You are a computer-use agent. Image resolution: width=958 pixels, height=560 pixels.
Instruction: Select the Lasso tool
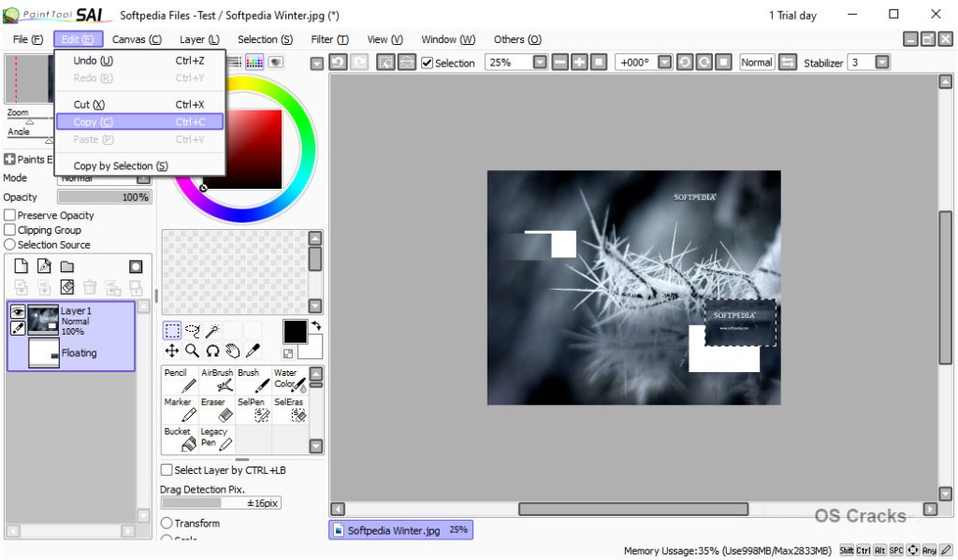click(x=192, y=331)
